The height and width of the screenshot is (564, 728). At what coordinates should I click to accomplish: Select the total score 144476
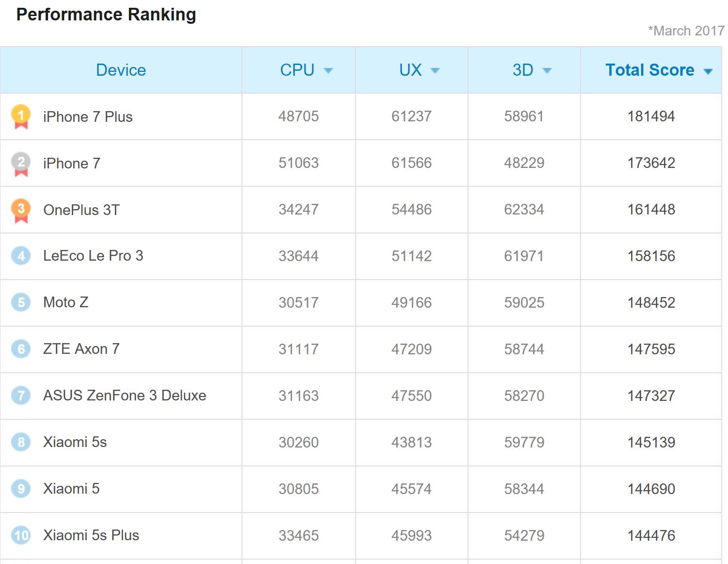click(651, 536)
